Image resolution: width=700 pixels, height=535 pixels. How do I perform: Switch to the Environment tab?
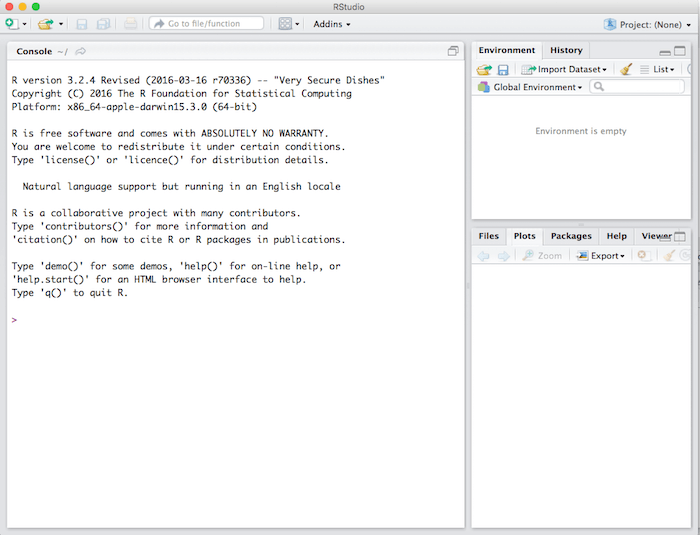[507, 50]
